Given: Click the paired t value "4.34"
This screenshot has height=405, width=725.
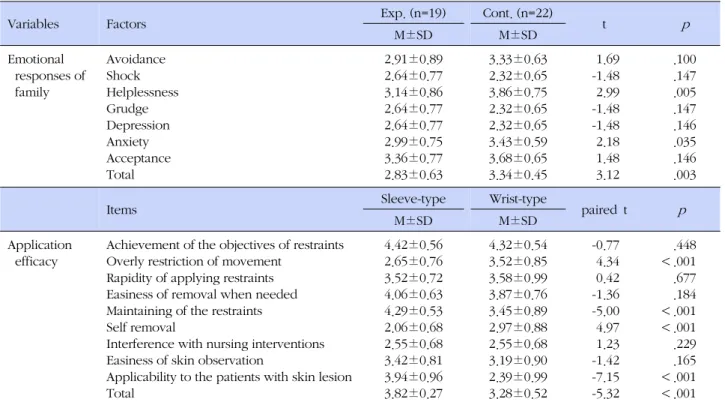Looking at the screenshot, I should tap(608, 262).
